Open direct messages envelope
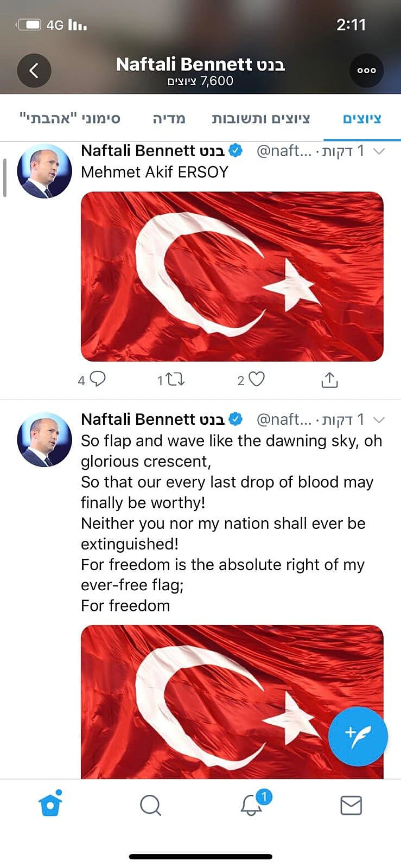This screenshot has height=868, width=401. (x=351, y=805)
